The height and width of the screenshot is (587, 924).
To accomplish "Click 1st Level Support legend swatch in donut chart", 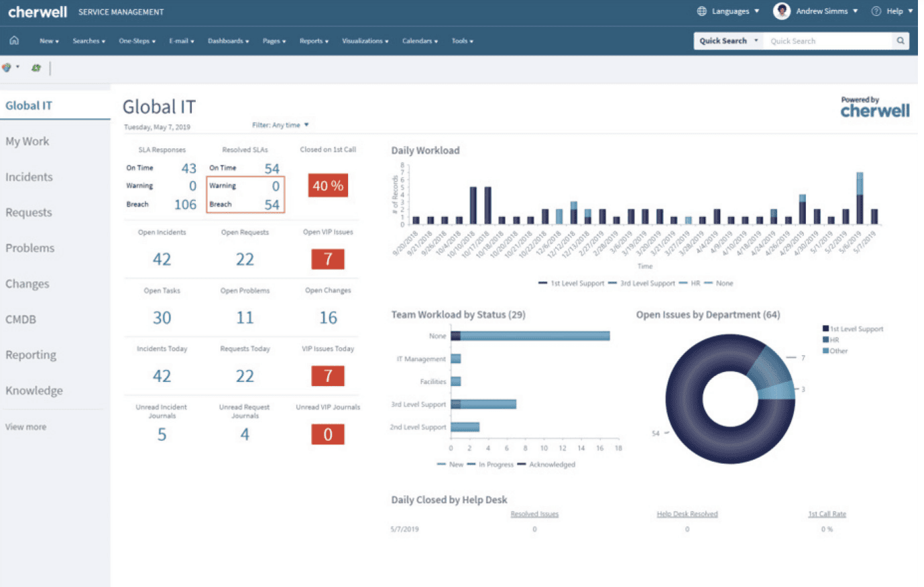I will [825, 328].
